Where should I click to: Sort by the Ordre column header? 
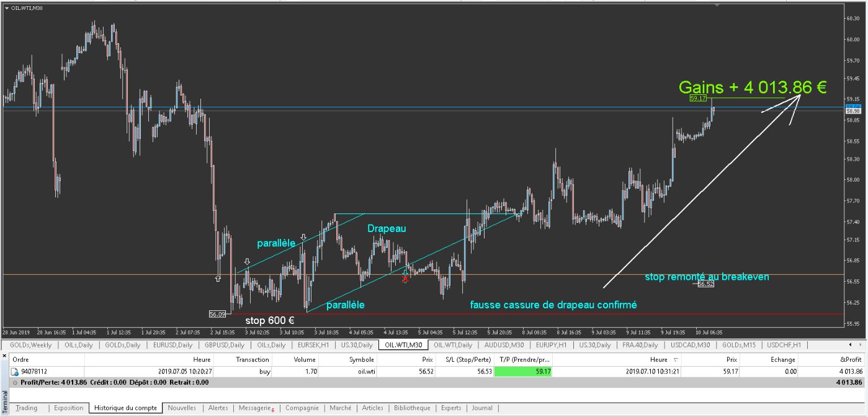46,359
